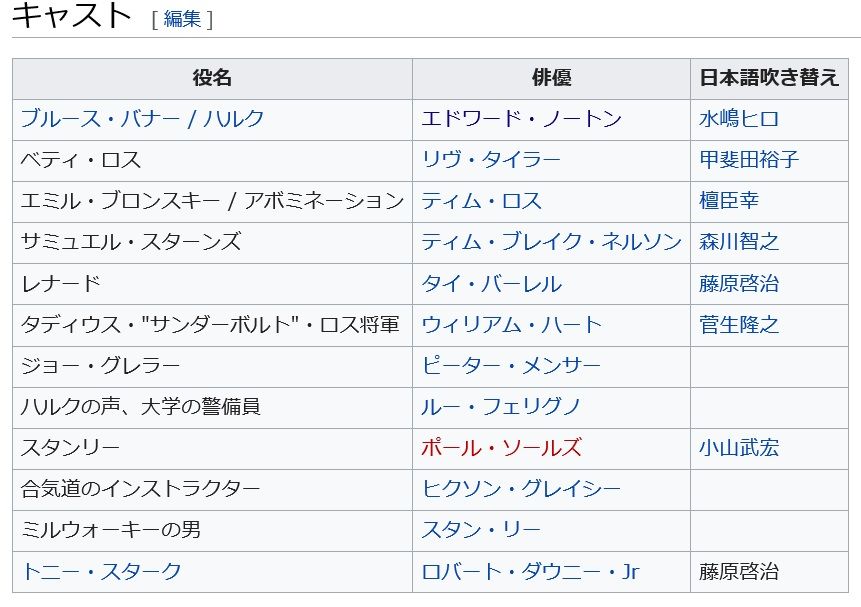Image resolution: width=861 pixels, height=607 pixels.
Task: Click the 編集 link beside キャスト
Action: [x=182, y=19]
